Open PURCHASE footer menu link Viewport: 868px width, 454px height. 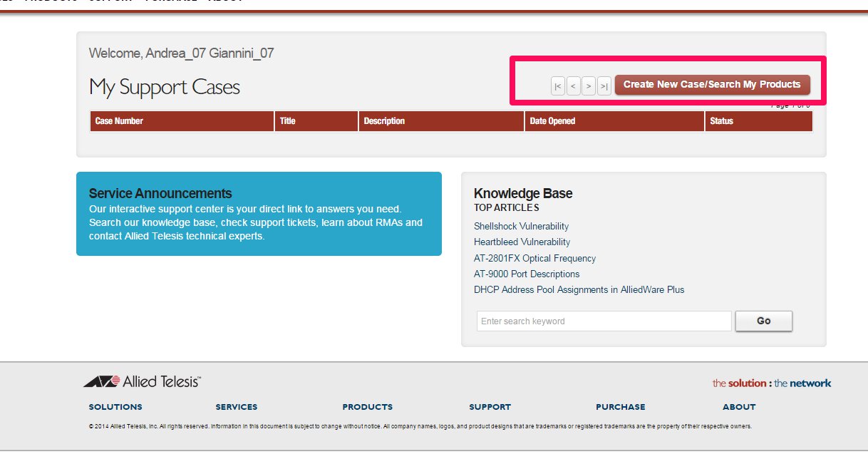pyautogui.click(x=621, y=407)
